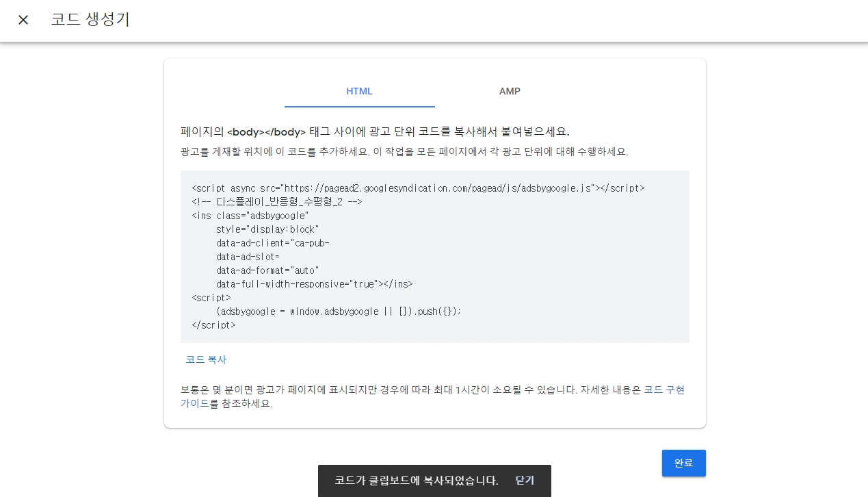Click the style="display:block" line

pos(267,229)
